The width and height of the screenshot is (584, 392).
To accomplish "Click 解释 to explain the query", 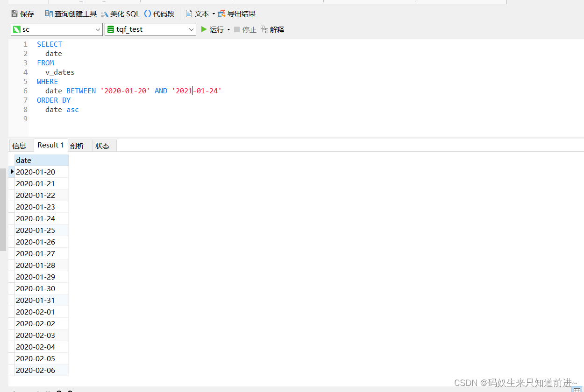I will (x=272, y=29).
